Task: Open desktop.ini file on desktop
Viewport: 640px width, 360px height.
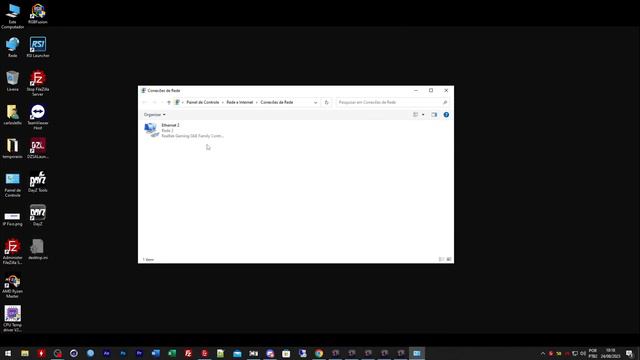Action: coord(38,249)
